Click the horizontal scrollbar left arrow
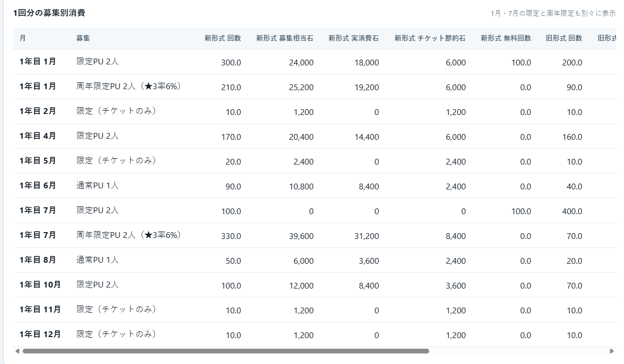The width and height of the screenshot is (624, 364). pyautogui.click(x=17, y=351)
